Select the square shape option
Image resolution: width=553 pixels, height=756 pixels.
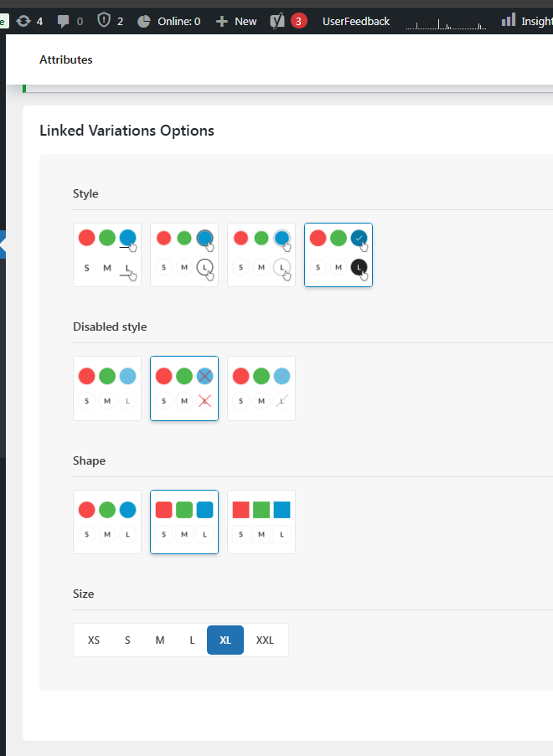point(261,522)
